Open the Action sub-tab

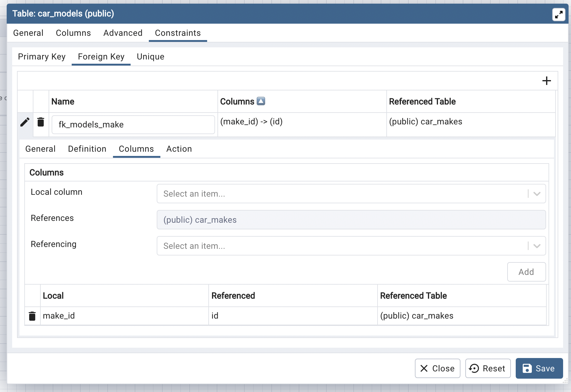[179, 149]
